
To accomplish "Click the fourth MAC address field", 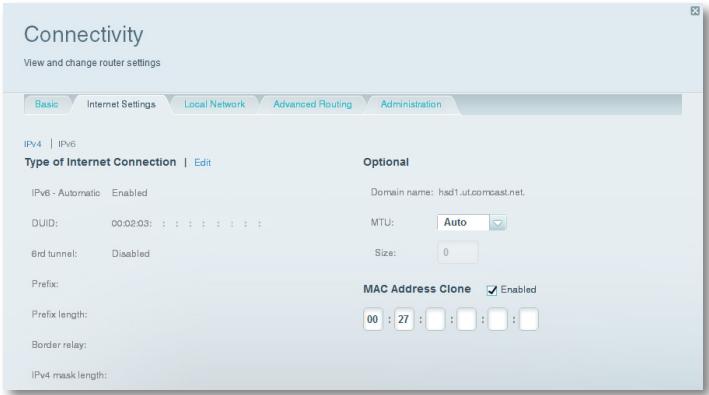I will (466, 320).
